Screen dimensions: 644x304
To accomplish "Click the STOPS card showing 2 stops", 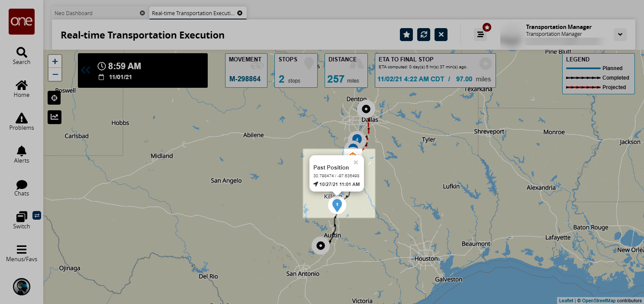I will tap(296, 70).
